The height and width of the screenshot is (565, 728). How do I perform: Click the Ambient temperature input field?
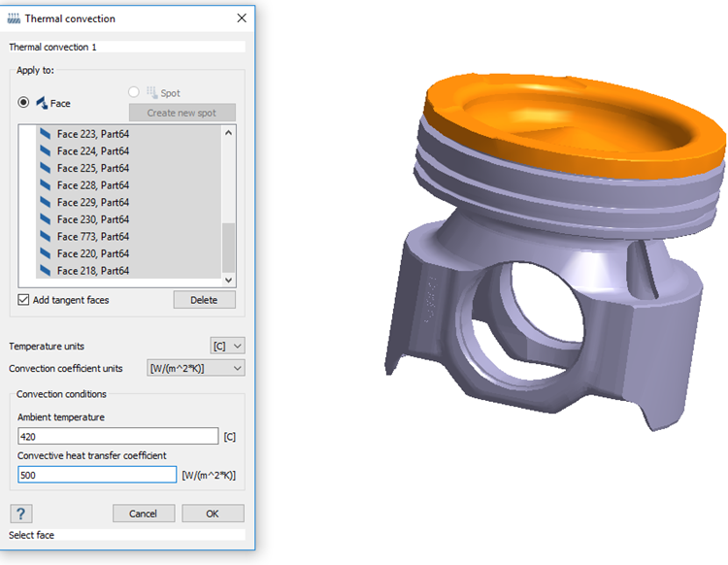117,436
